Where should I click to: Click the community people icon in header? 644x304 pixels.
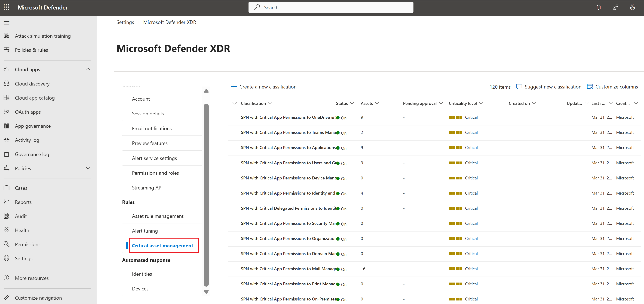pyautogui.click(x=615, y=7)
